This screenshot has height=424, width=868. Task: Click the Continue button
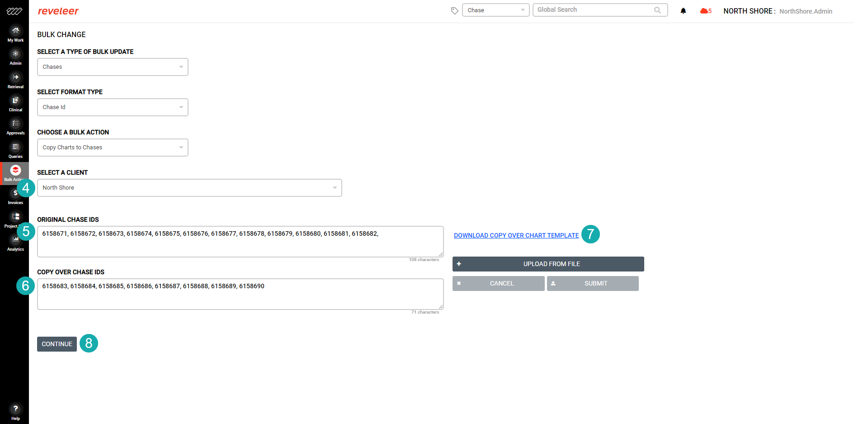[57, 344]
